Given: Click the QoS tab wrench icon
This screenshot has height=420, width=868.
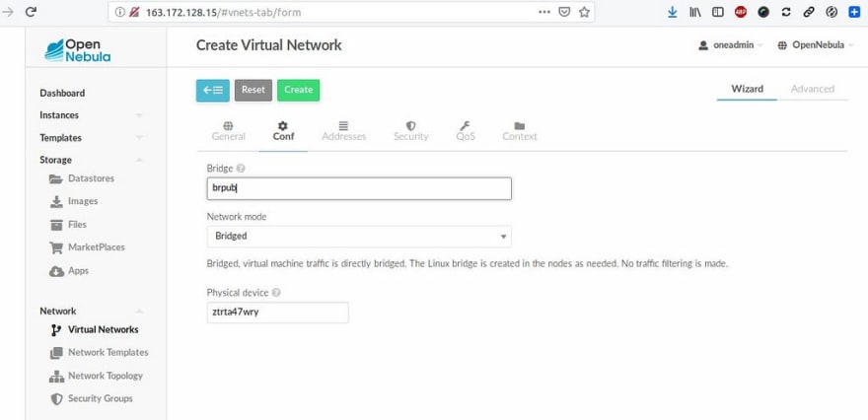Looking at the screenshot, I should pos(465,126).
